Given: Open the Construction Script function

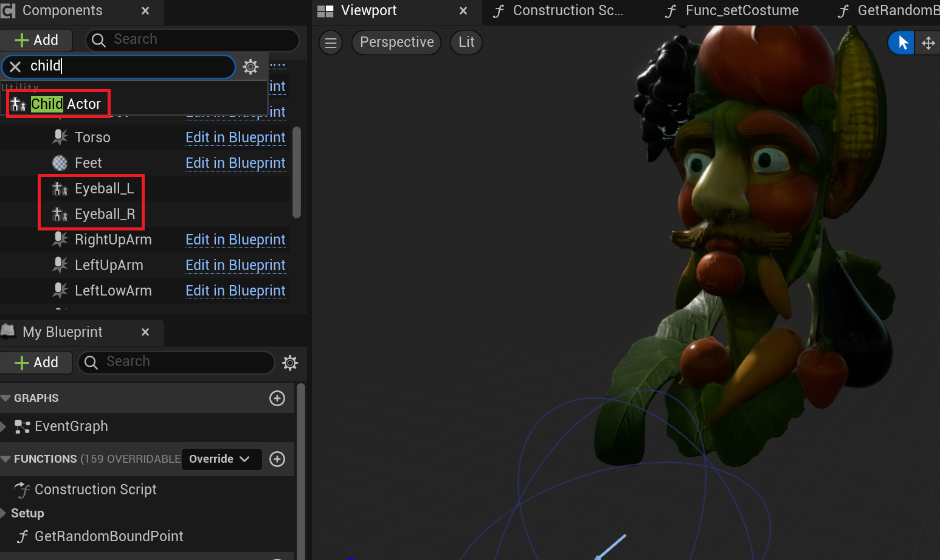Looking at the screenshot, I should pyautogui.click(x=95, y=489).
